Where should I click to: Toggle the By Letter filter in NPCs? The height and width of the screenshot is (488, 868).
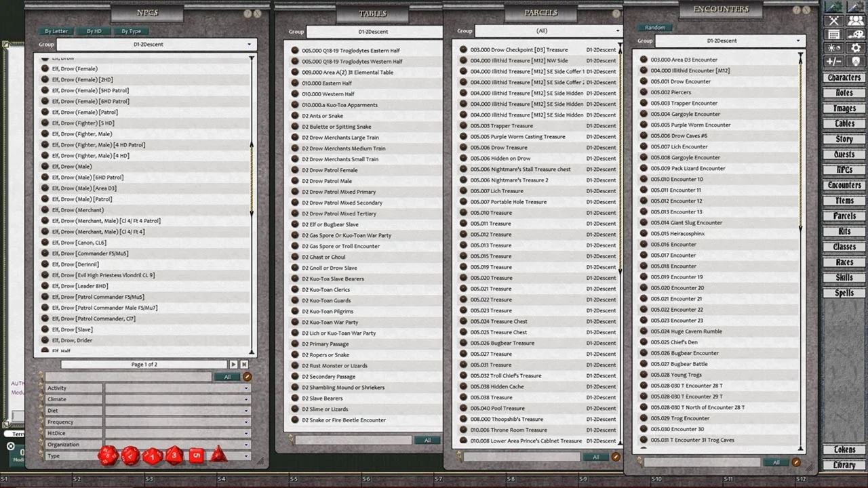coord(56,31)
